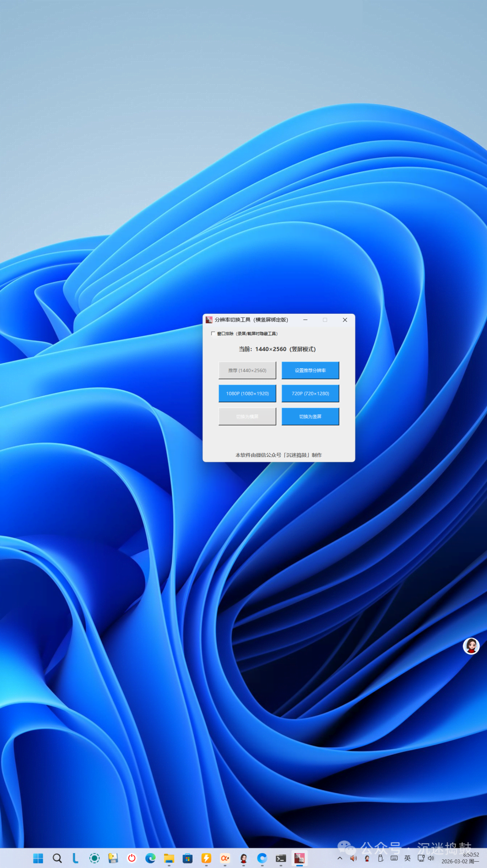The width and height of the screenshot is (487, 868).
Task: Open taskbar Search magnifier
Action: coord(57,858)
